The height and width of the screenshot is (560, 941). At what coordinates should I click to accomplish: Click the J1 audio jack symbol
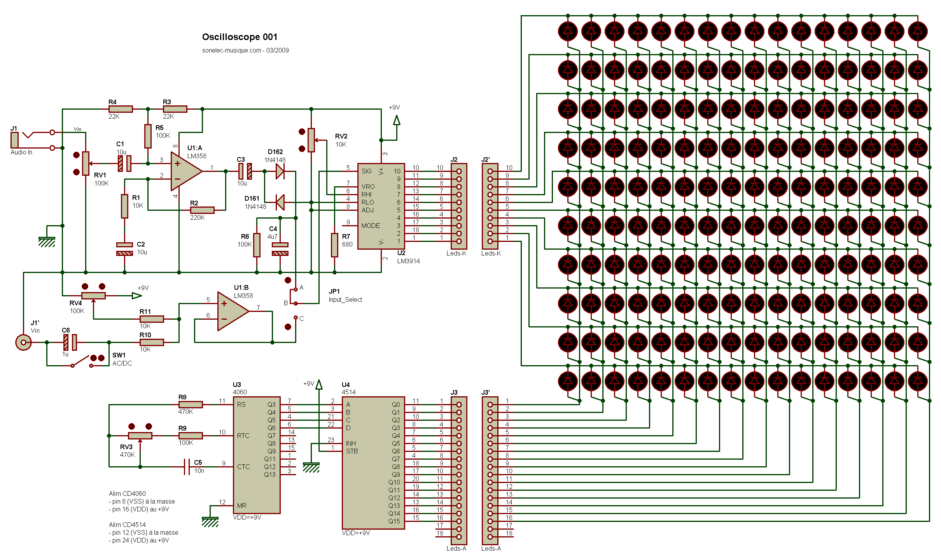pos(33,140)
